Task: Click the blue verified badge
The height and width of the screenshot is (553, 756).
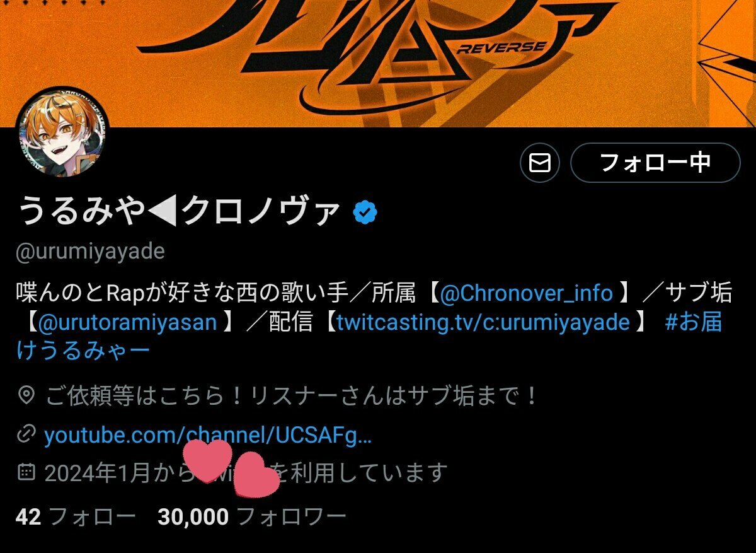Action: coord(365,212)
